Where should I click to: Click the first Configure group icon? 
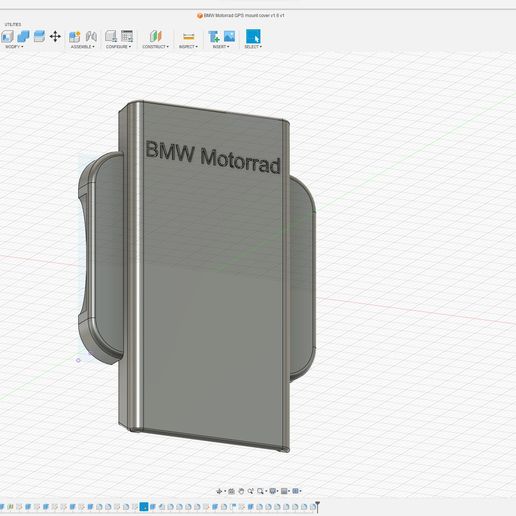point(111,36)
